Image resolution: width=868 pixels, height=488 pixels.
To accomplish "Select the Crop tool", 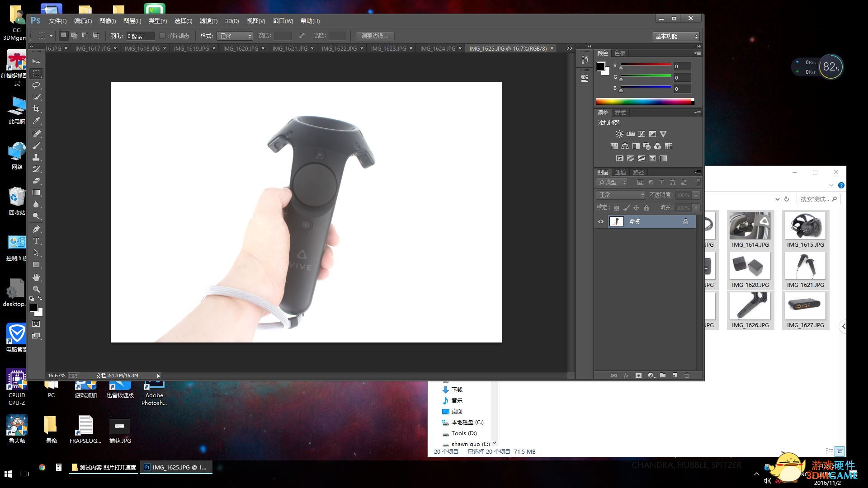I will (36, 109).
